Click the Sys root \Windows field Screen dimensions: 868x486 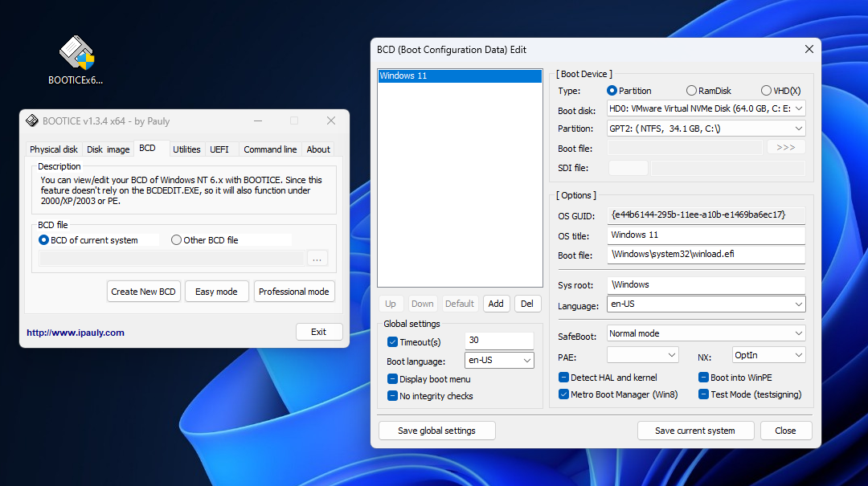coord(706,284)
